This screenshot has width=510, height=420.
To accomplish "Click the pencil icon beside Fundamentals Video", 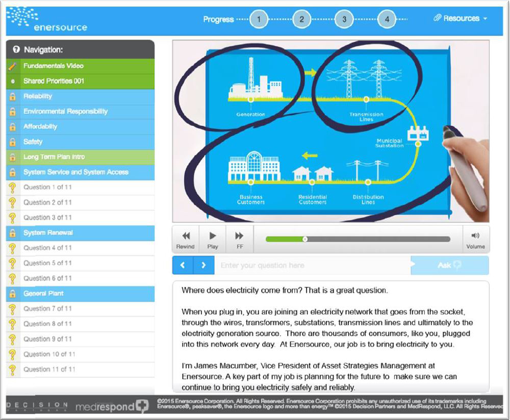I will coord(13,66).
